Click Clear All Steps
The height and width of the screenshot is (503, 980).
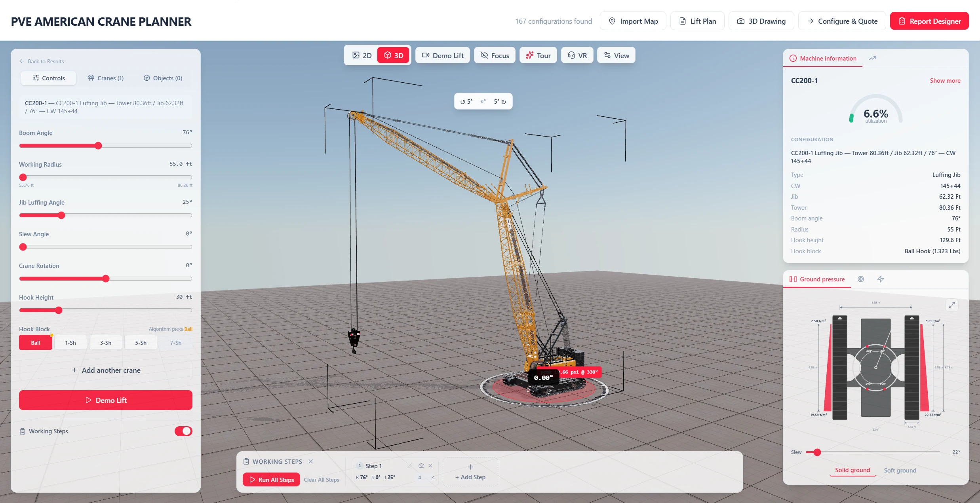click(322, 480)
